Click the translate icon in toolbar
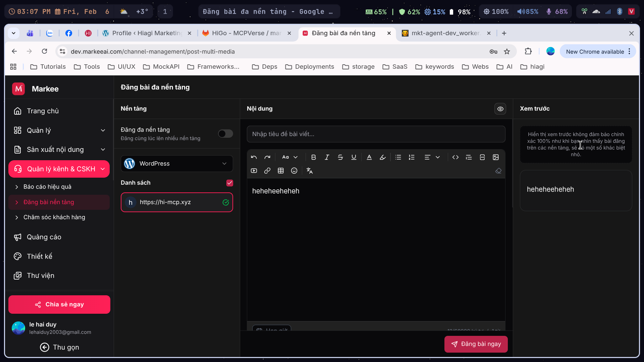The image size is (644, 362). point(310,171)
